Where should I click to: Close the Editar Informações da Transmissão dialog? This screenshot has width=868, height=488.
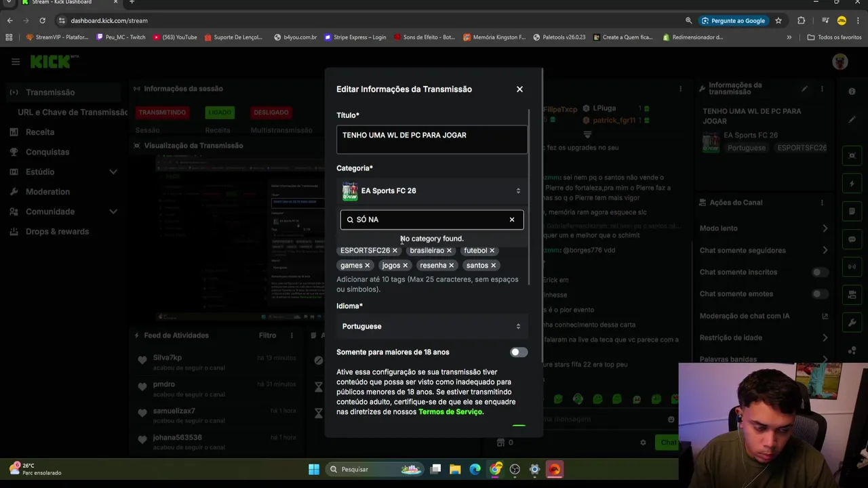click(519, 89)
